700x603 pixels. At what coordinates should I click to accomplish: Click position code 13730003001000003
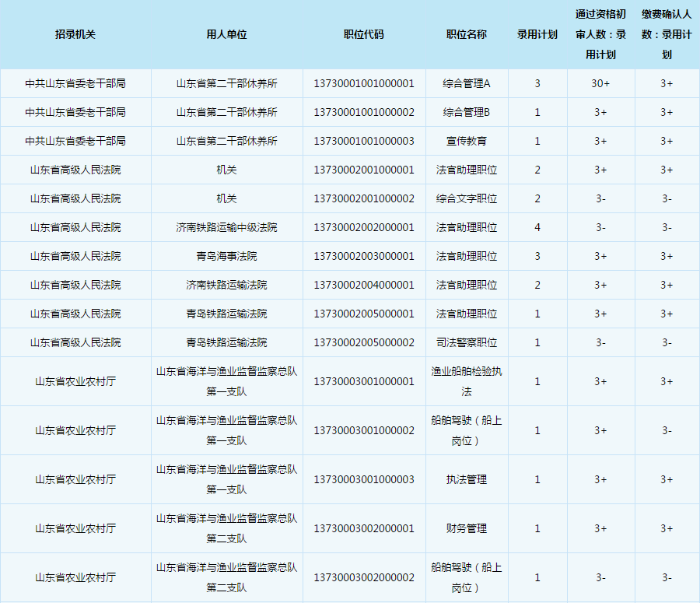(364, 480)
